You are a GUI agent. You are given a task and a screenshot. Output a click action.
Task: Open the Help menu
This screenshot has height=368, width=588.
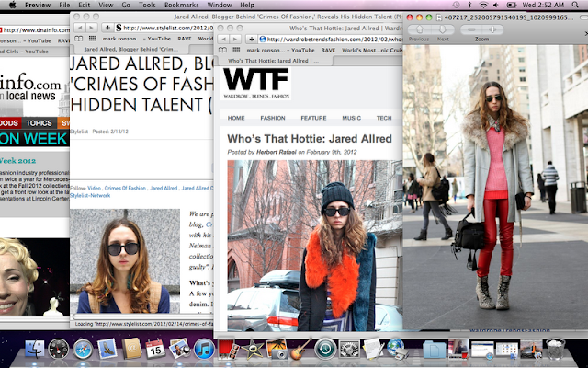[247, 5]
